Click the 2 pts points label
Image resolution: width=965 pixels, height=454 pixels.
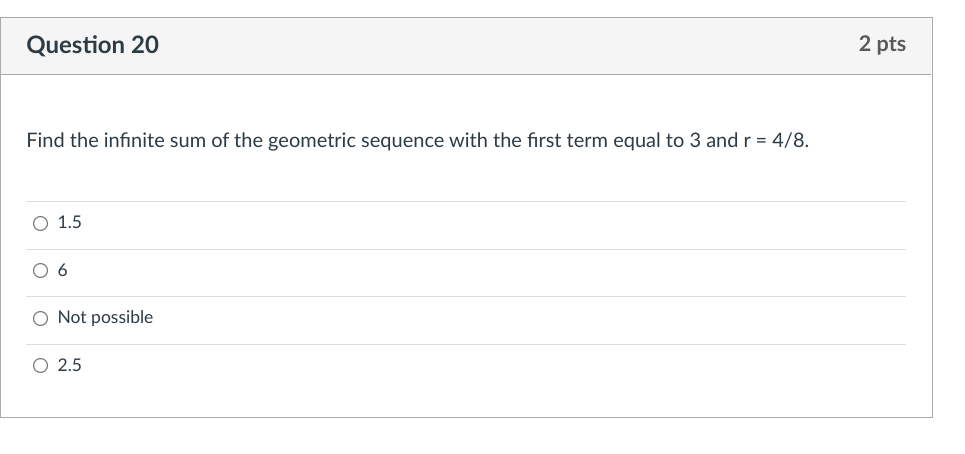click(x=881, y=44)
